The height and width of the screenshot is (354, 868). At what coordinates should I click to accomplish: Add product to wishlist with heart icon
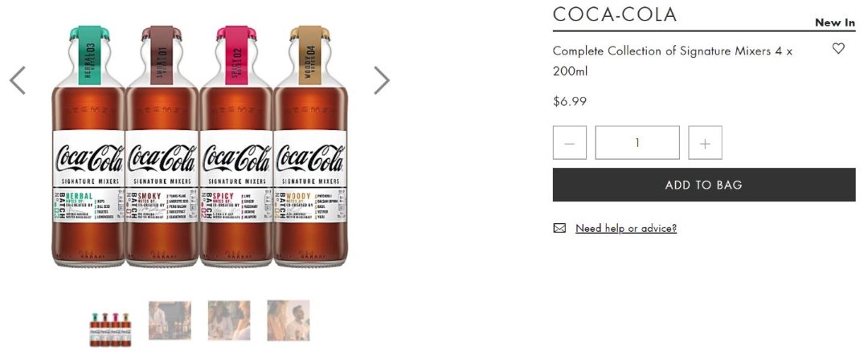(x=838, y=49)
